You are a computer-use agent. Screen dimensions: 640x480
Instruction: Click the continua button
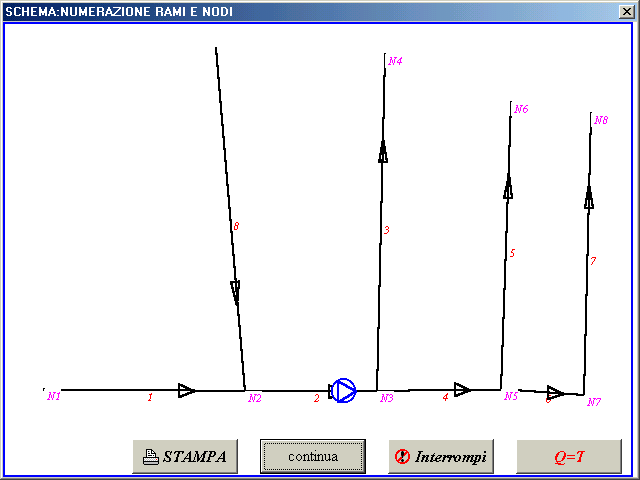click(313, 456)
